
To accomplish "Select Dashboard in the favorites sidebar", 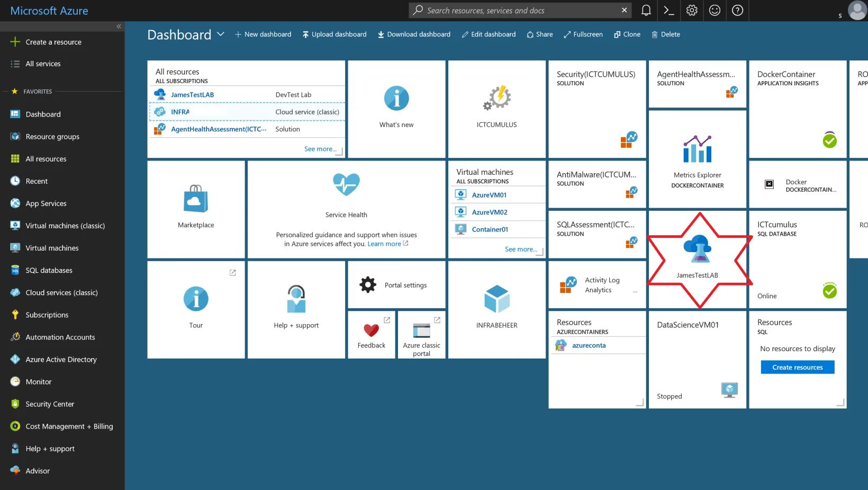I will [43, 114].
